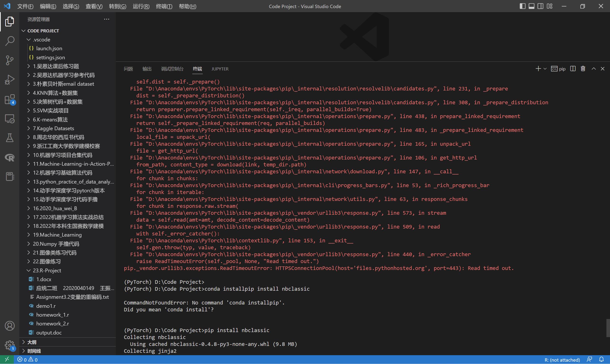Image resolution: width=610 pixels, height=364 pixels.
Task: Kill terminal with trash icon
Action: pyautogui.click(x=583, y=69)
